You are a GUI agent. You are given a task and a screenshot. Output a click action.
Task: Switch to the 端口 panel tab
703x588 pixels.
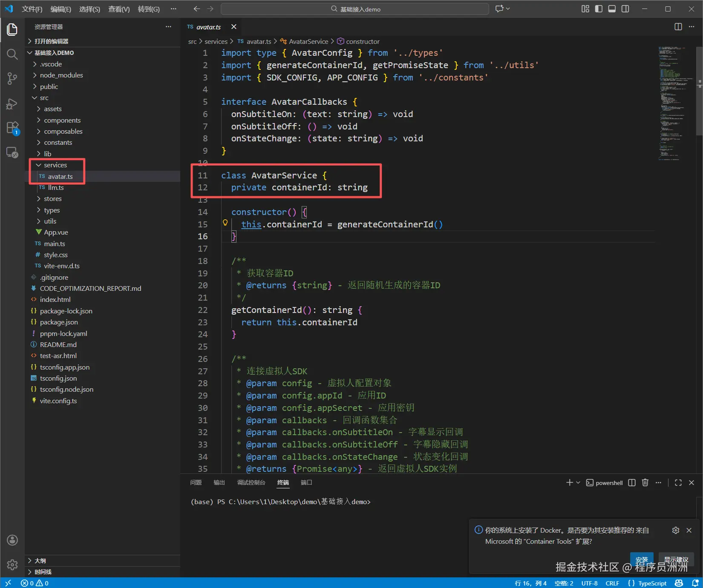[x=306, y=482]
